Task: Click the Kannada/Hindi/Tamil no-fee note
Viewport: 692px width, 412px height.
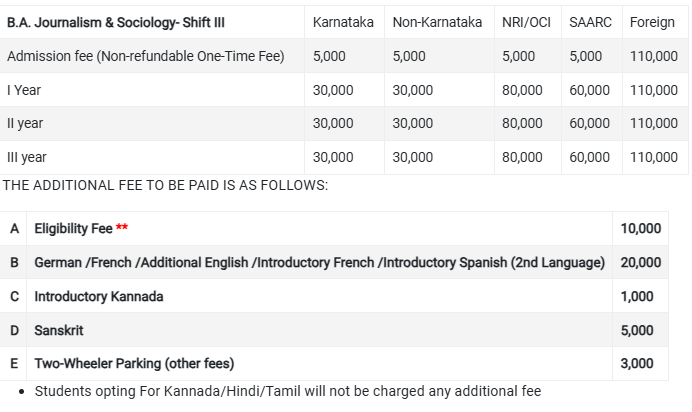Action: tap(288, 390)
